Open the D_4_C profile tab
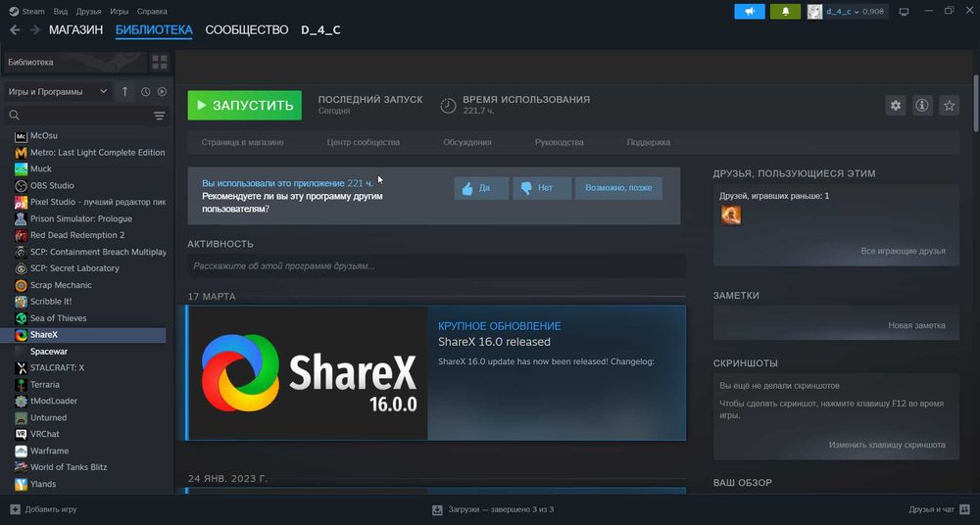Image resolution: width=980 pixels, height=525 pixels. [x=320, y=30]
